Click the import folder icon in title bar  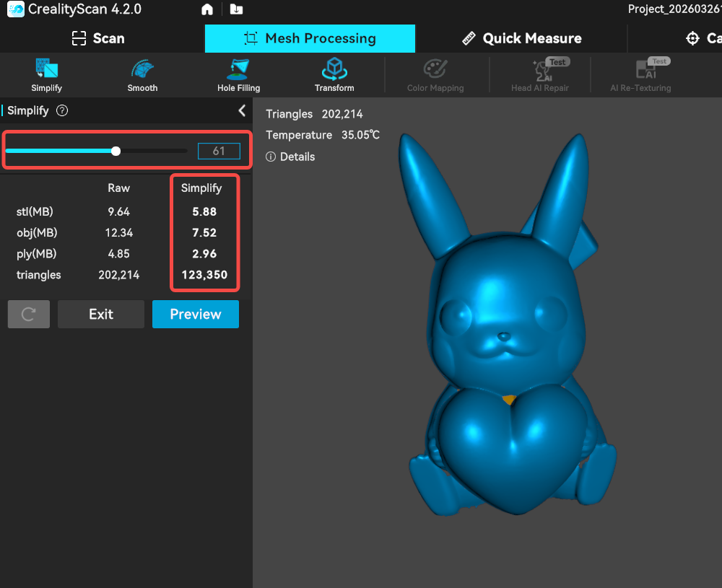[x=236, y=9]
